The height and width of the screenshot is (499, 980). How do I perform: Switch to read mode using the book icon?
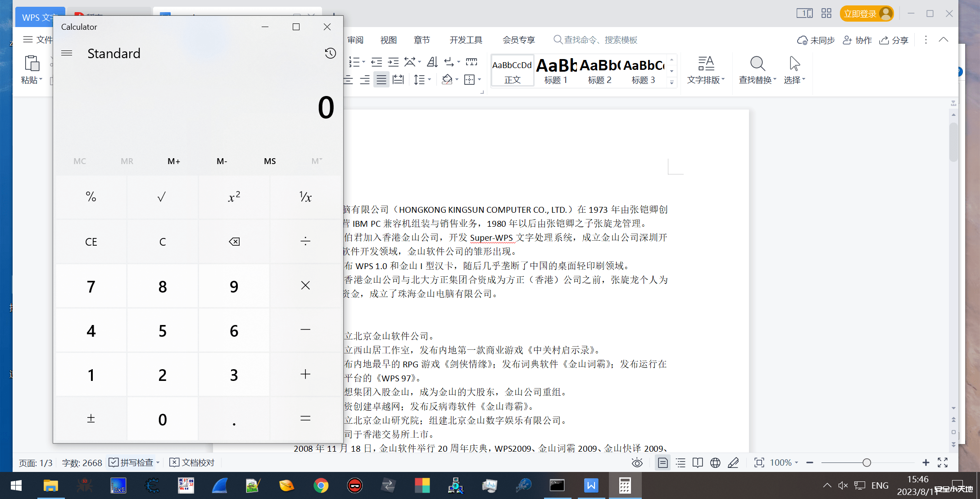click(x=698, y=462)
